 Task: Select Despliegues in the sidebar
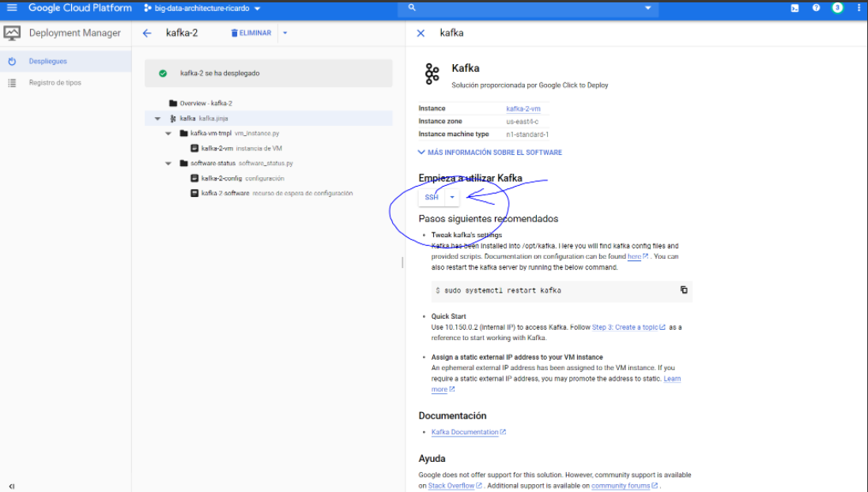tap(47, 61)
